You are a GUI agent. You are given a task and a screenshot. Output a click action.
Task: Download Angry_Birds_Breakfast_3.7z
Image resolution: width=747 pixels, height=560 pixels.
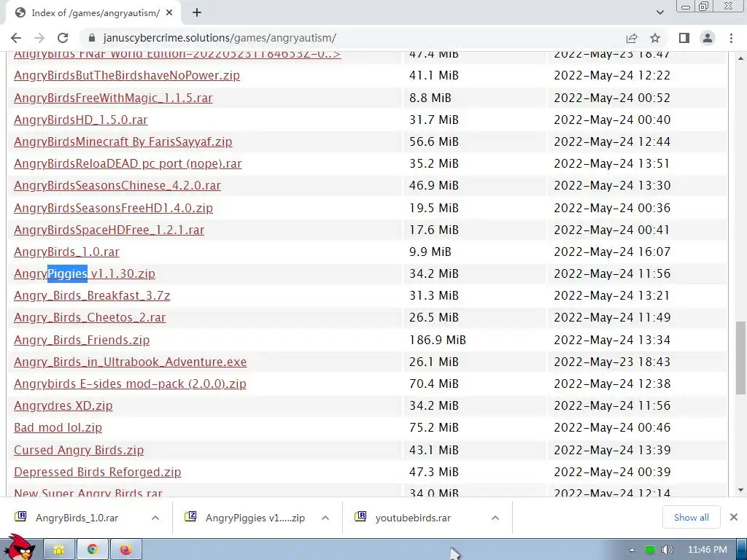[92, 296]
